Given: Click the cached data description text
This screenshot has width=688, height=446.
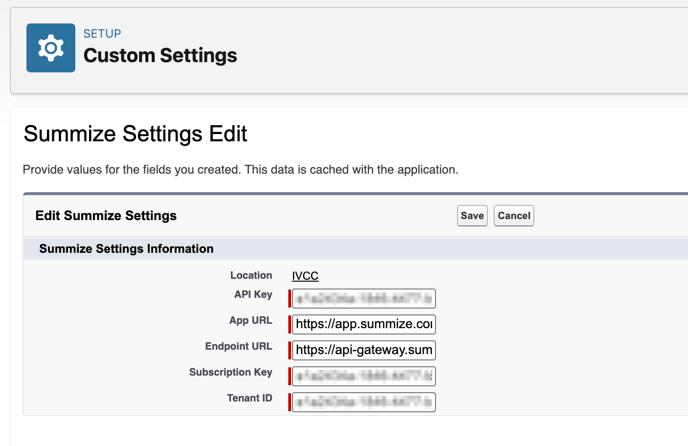Looking at the screenshot, I should click(240, 170).
